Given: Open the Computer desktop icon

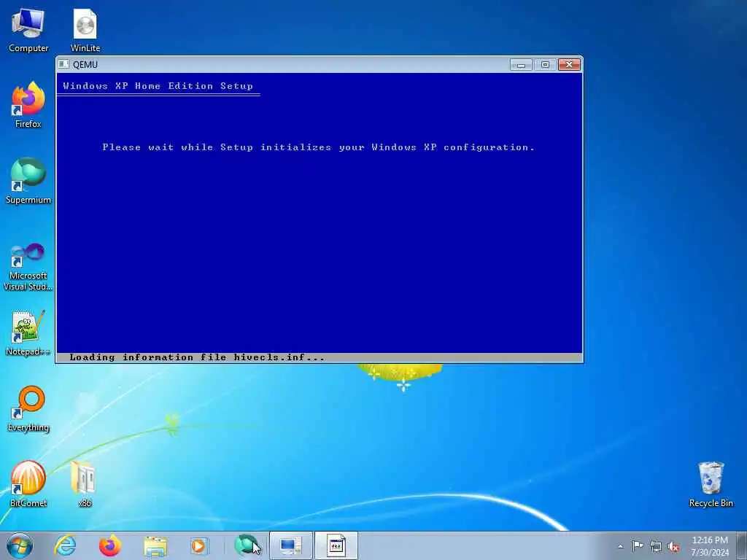Looking at the screenshot, I should click(28, 31).
